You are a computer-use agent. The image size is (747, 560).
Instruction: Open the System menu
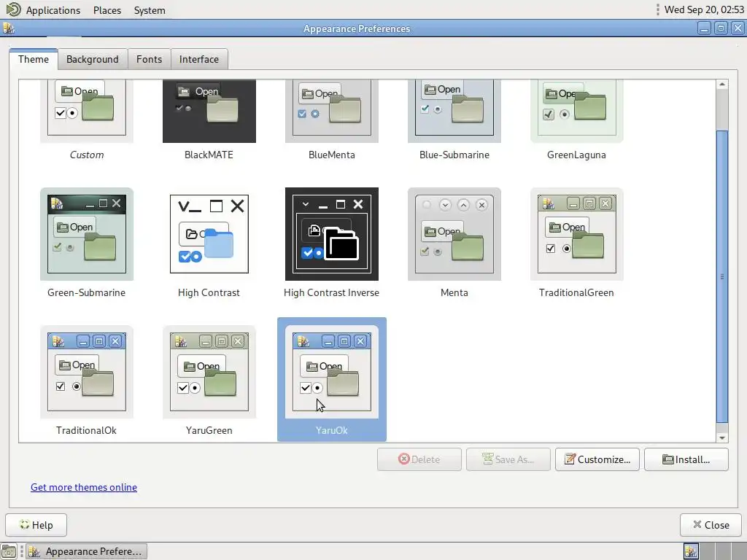point(150,10)
